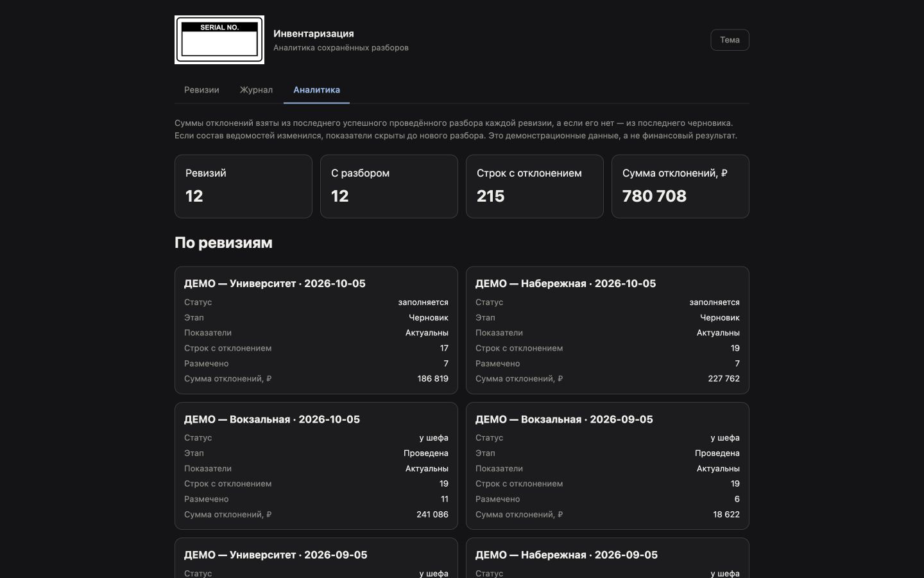Open ДЕМО — Университет · 2026-10-05 card title
The image size is (924, 578).
click(275, 283)
